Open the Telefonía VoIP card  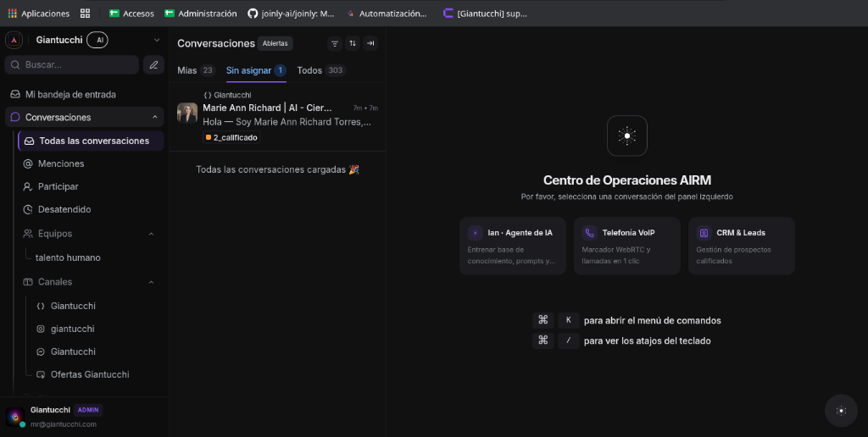[627, 246]
